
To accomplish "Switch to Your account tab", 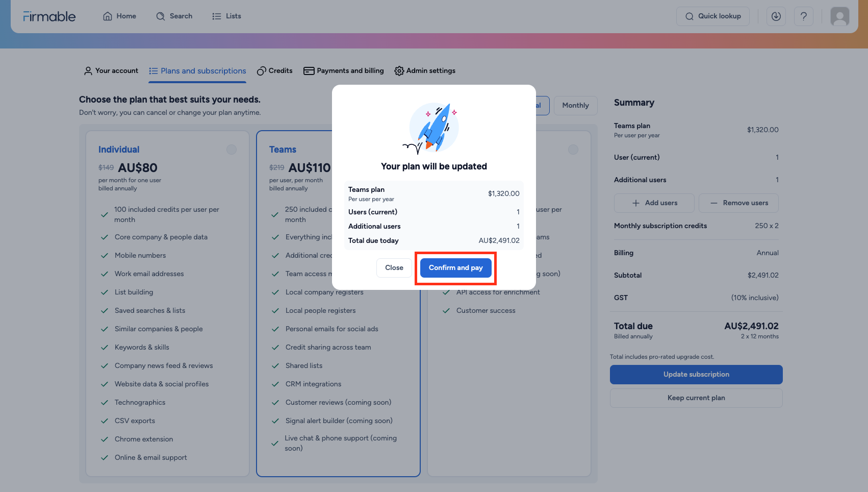I will pyautogui.click(x=111, y=71).
